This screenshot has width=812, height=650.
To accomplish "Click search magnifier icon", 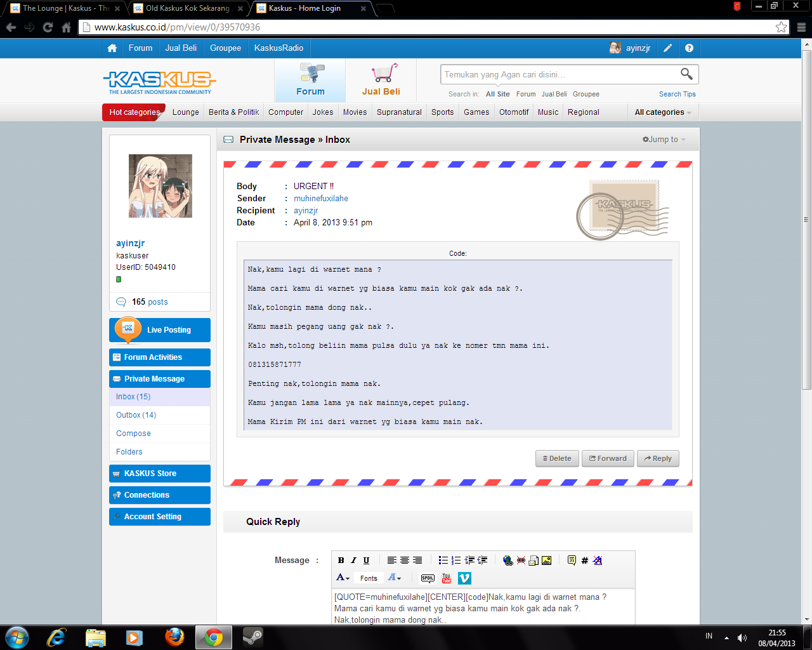I will click(x=686, y=74).
